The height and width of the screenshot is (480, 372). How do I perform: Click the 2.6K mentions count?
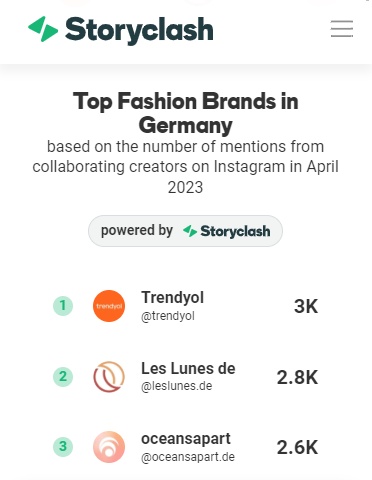pos(297,447)
